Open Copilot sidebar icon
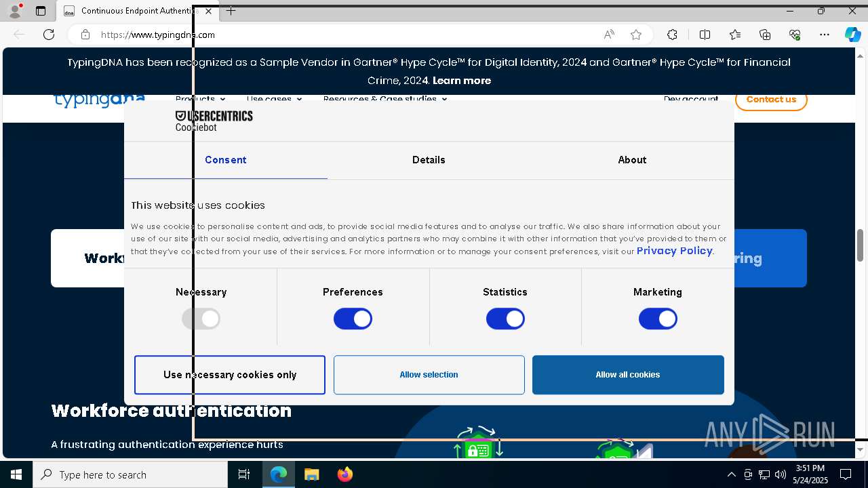The width and height of the screenshot is (868, 488). [x=852, y=35]
